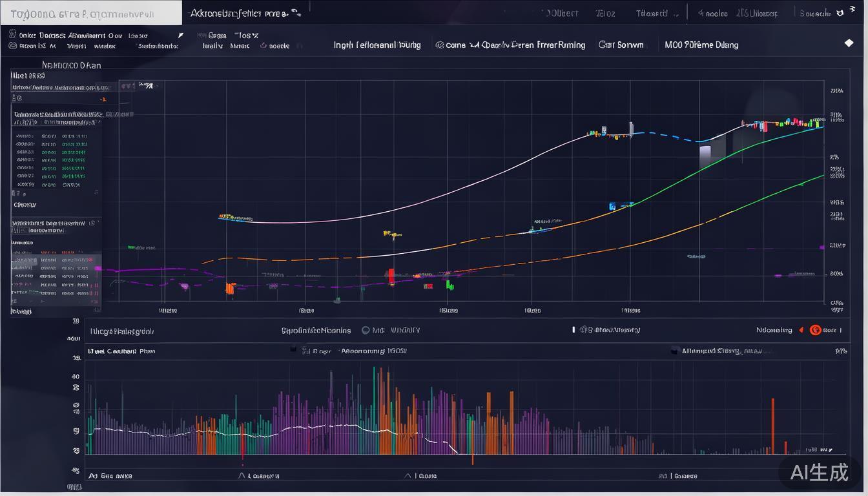868x496 pixels.
Task: Toggle the round radio button in the volume panel header
Action: tap(366, 330)
